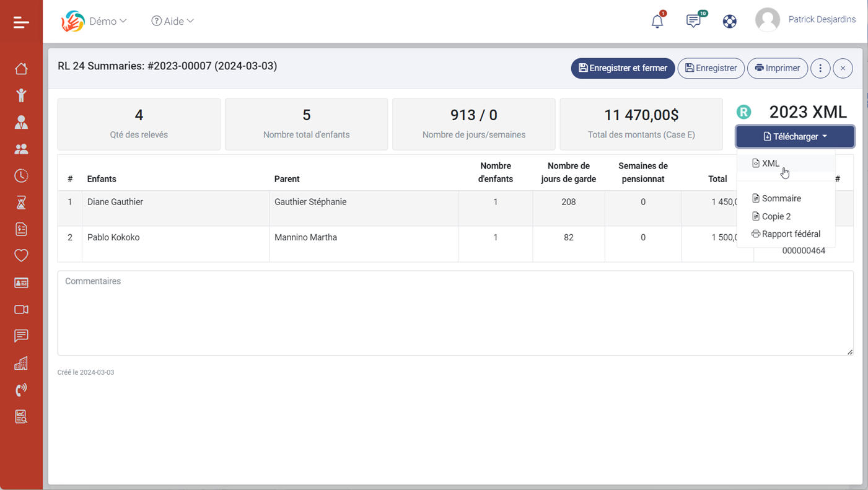
Task: Open the Aide help dropdown
Action: click(x=173, y=21)
